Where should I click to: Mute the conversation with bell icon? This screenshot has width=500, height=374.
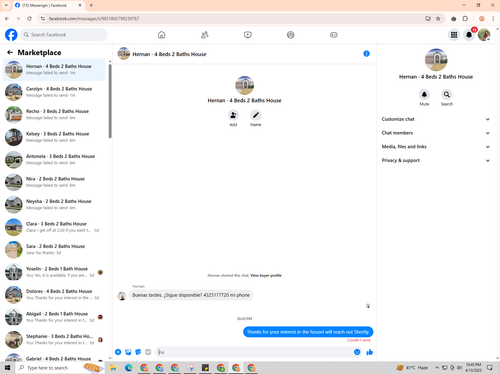(424, 95)
